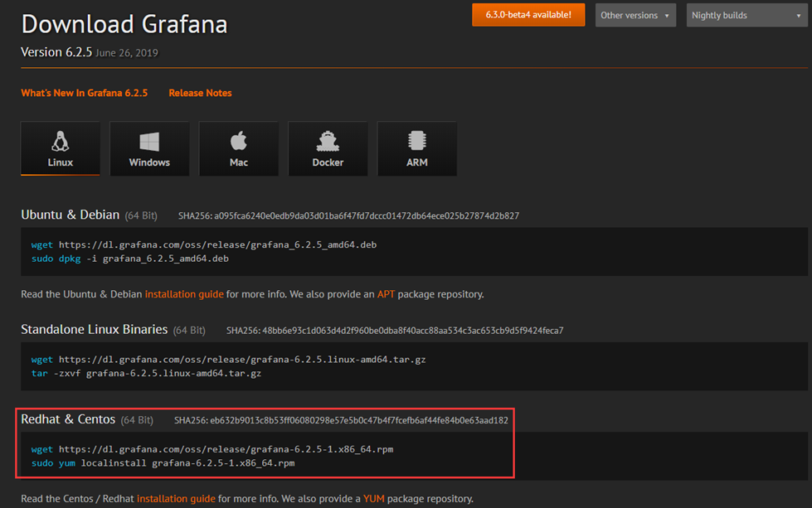Click the Ubuntu wget .deb download command
The image size is (812, 508).
(203, 244)
